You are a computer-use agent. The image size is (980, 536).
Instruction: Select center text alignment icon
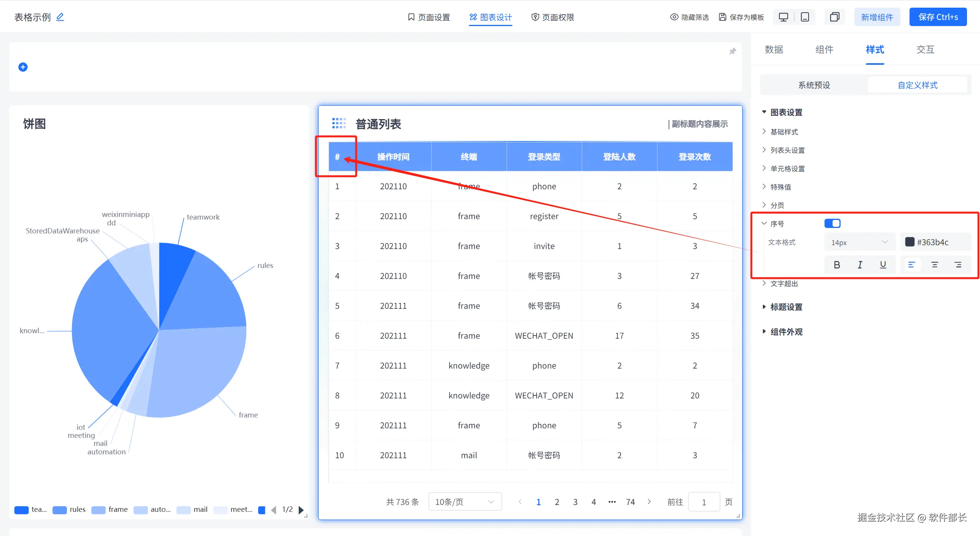click(934, 265)
